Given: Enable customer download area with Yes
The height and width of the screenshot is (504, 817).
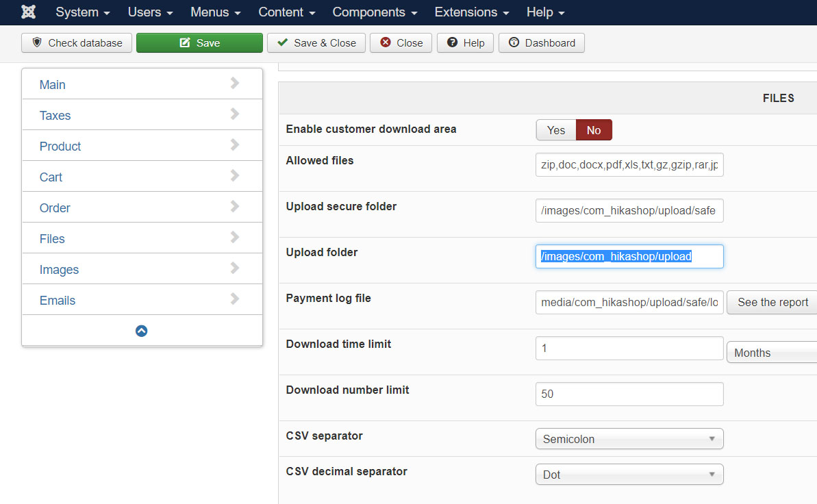Looking at the screenshot, I should coord(556,130).
